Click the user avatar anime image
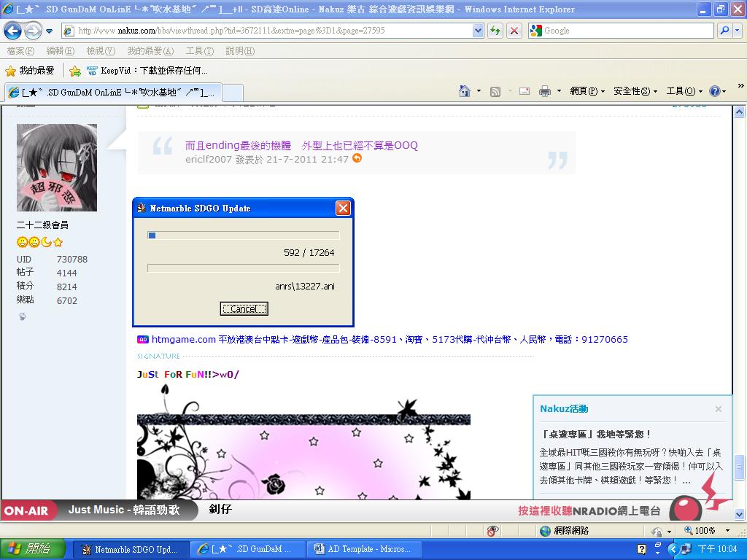The width and height of the screenshot is (747, 560). point(57,168)
